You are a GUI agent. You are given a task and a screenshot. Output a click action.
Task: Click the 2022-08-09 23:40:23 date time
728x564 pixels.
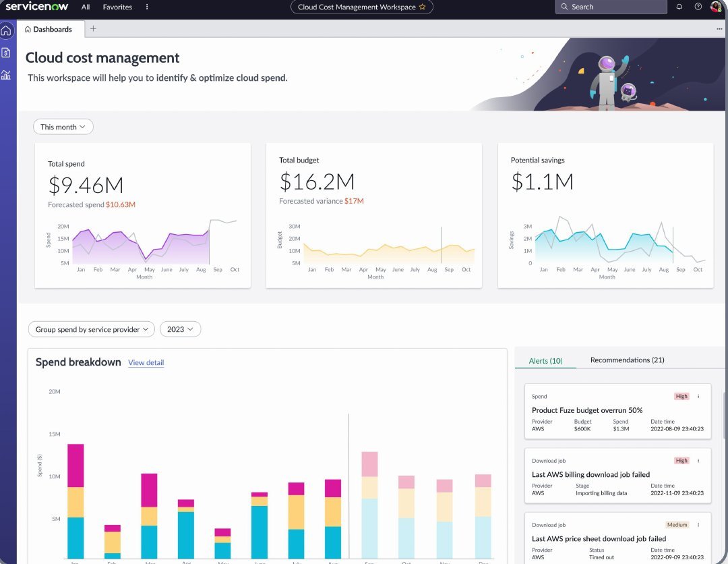(677, 429)
